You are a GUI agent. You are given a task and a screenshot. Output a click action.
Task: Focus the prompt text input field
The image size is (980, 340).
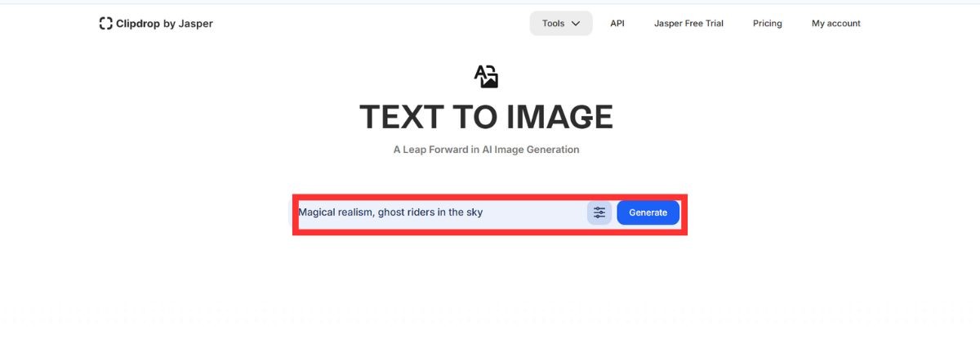[x=441, y=212]
